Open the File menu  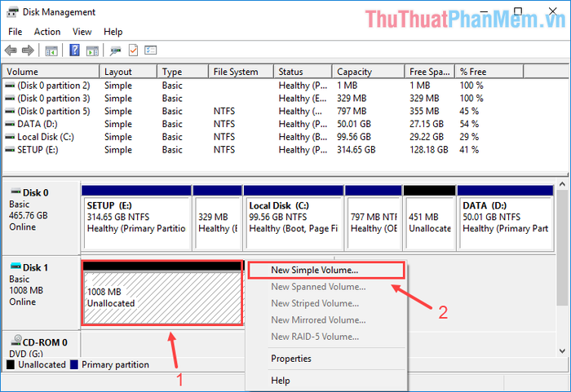tap(15, 32)
